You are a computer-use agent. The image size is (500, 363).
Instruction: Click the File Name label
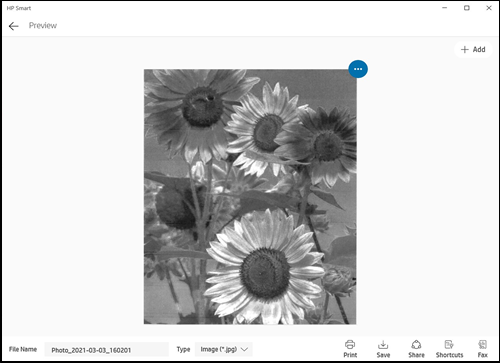coord(23,349)
